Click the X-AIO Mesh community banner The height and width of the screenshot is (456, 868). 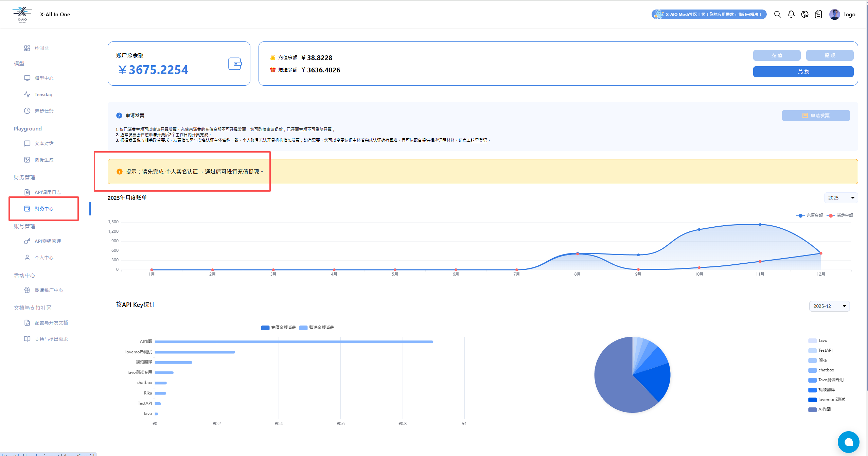(709, 14)
